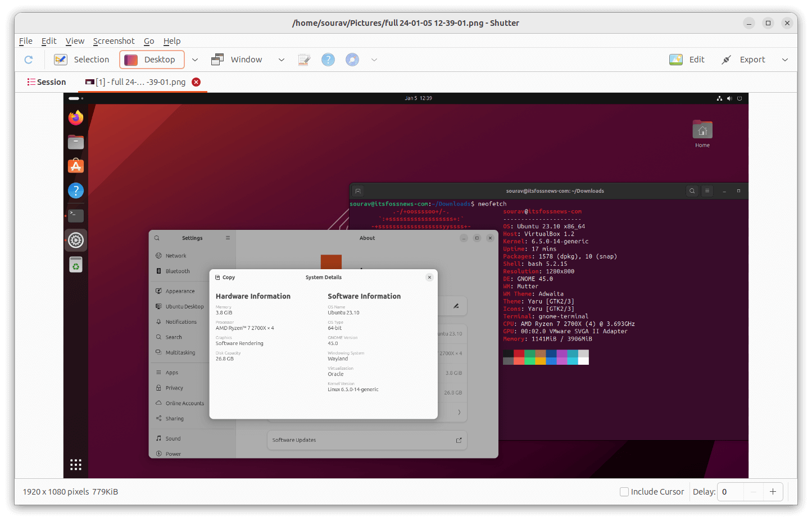Switch to the Session tab

coord(47,81)
